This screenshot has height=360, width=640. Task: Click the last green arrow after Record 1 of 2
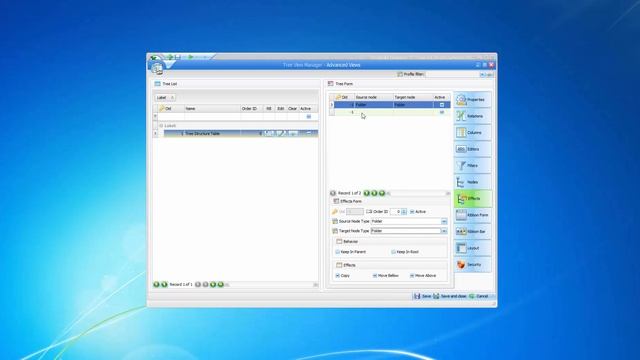(382, 193)
